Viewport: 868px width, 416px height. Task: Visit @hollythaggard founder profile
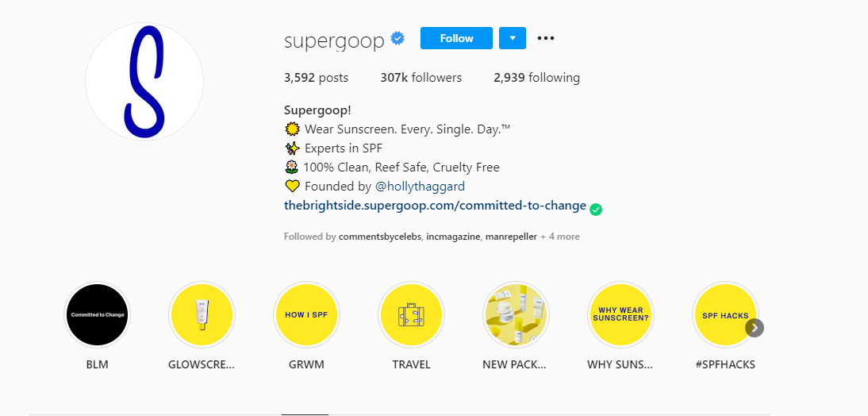coord(420,187)
